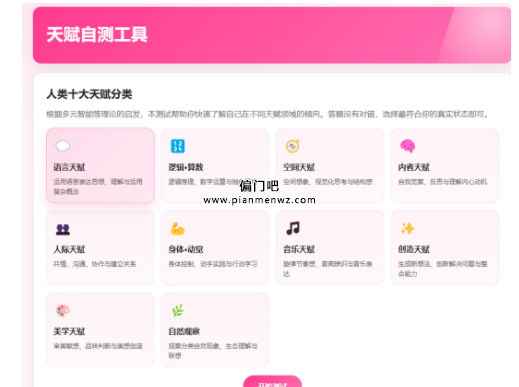Screen dimensions: 519x387
Task: Select the 内省天赋 card title
Action: 414,167
